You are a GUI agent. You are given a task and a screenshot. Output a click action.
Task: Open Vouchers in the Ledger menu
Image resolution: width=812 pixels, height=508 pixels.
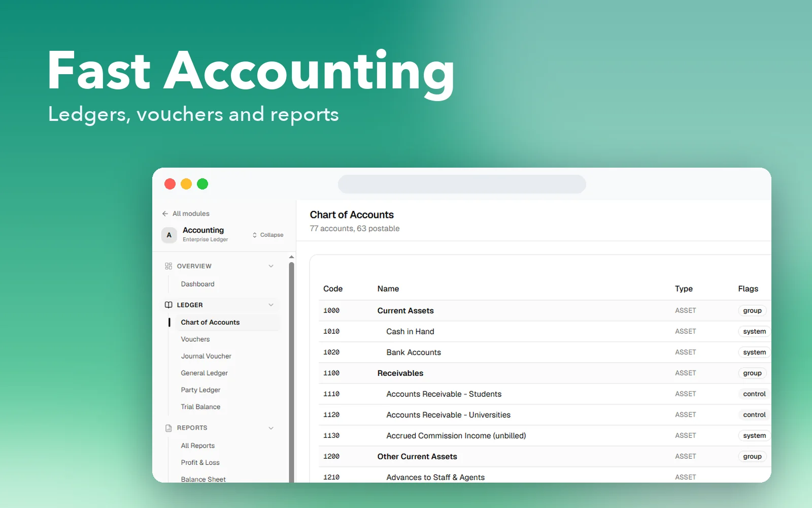coord(195,339)
